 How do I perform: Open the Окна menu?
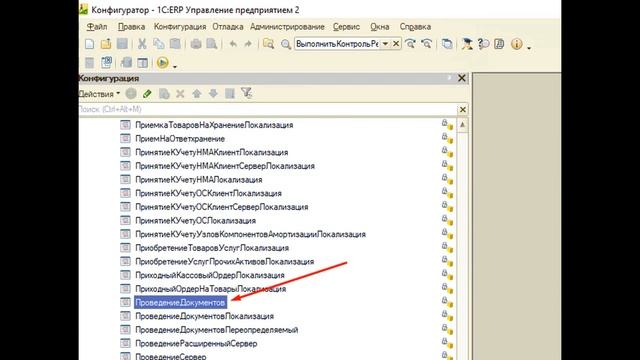coord(380,27)
